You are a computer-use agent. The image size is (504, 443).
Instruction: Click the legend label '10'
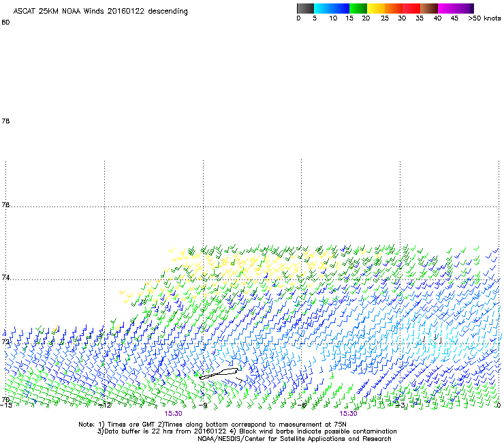(333, 18)
